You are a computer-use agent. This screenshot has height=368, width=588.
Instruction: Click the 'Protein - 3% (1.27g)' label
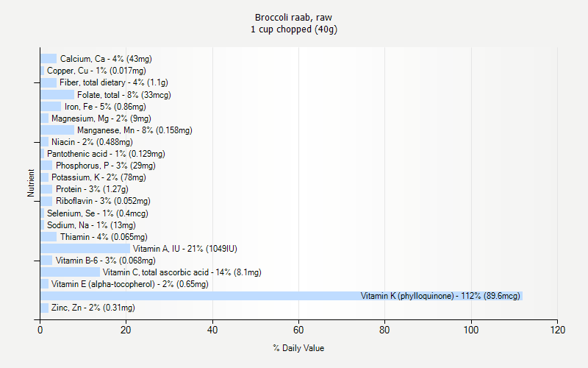pyautogui.click(x=92, y=189)
